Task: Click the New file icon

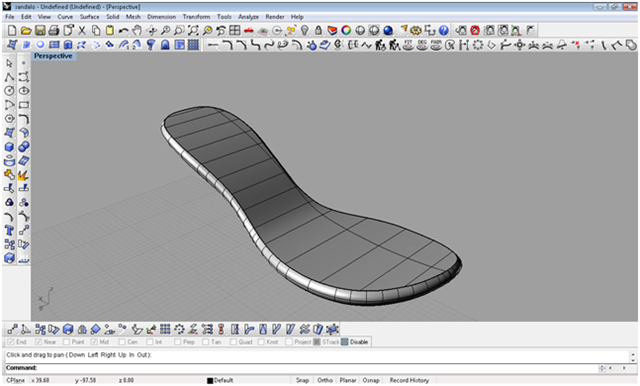Action: click(x=12, y=30)
